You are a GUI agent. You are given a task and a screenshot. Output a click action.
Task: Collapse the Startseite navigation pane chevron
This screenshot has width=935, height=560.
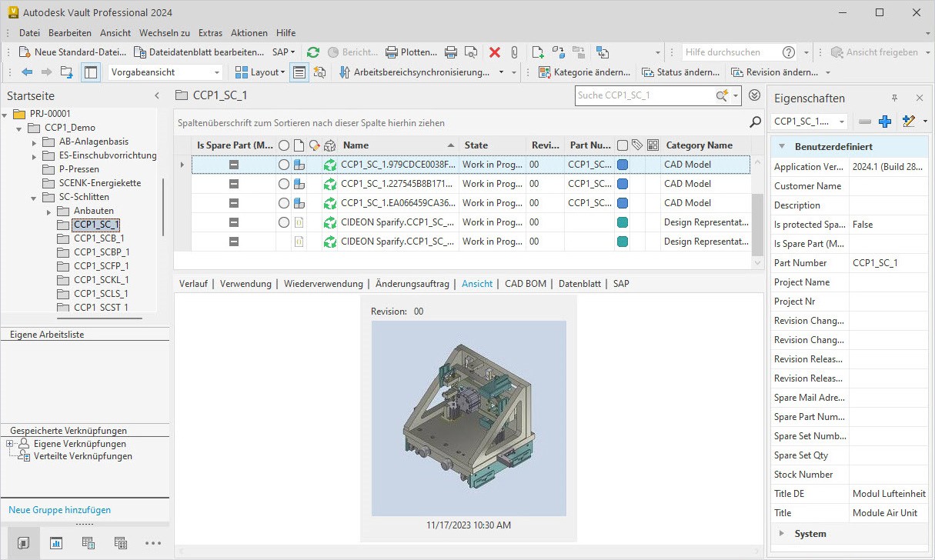(x=157, y=96)
